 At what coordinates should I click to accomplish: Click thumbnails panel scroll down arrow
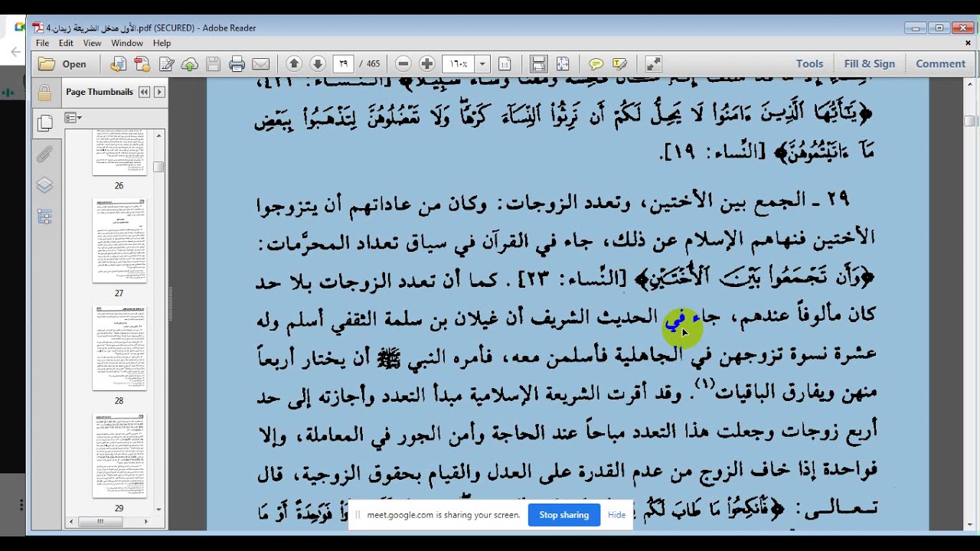click(x=158, y=509)
